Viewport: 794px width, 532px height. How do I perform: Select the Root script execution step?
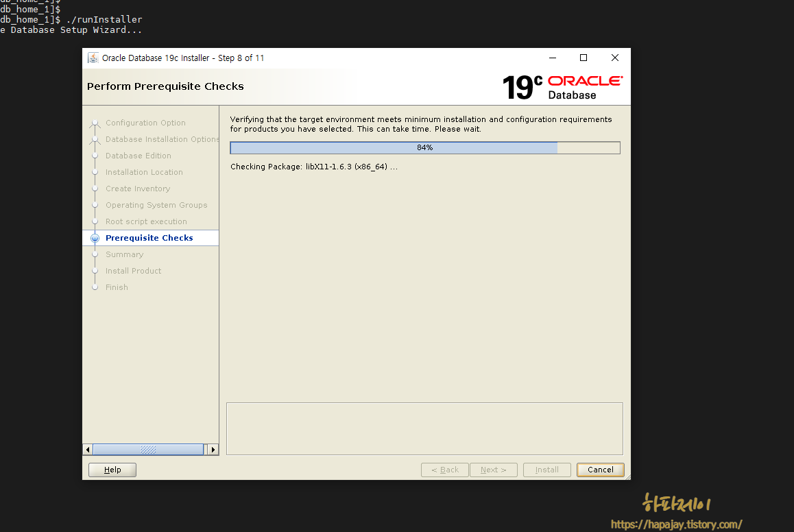[146, 221]
